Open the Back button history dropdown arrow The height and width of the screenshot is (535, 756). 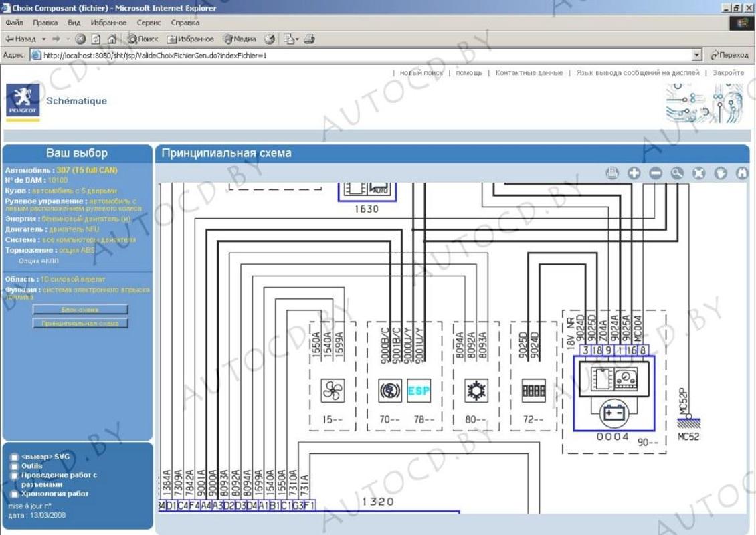click(44, 39)
